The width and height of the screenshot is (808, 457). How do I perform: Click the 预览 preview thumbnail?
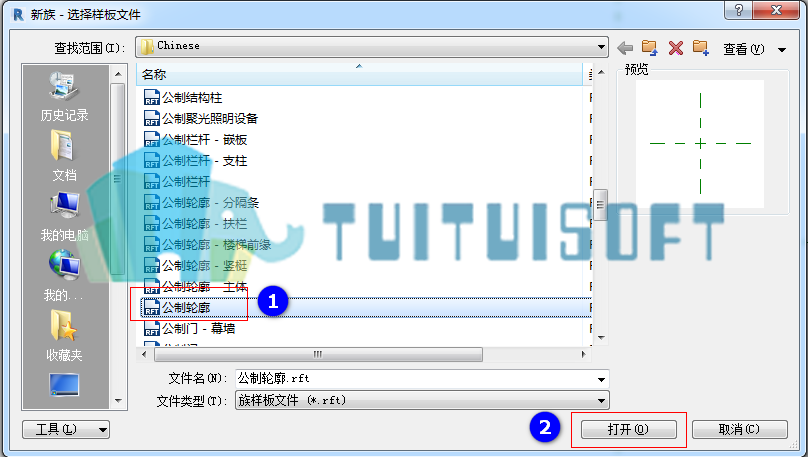700,144
